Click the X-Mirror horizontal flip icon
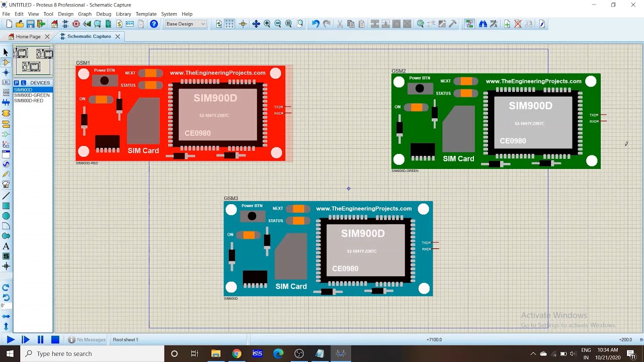 point(6,316)
